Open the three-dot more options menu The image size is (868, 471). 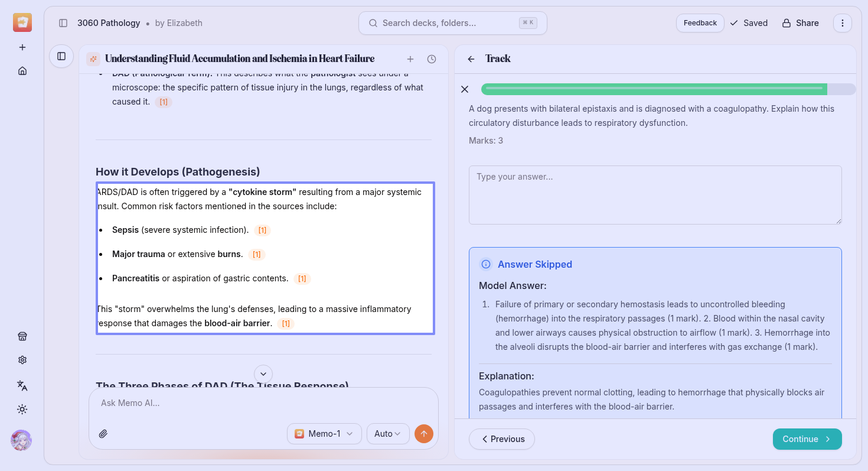click(843, 23)
